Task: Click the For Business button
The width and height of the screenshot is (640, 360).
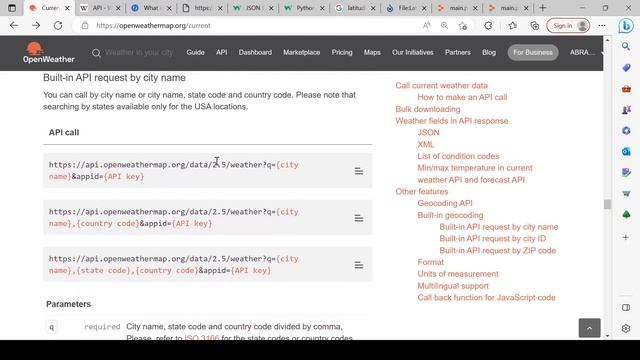Action: coord(533,52)
